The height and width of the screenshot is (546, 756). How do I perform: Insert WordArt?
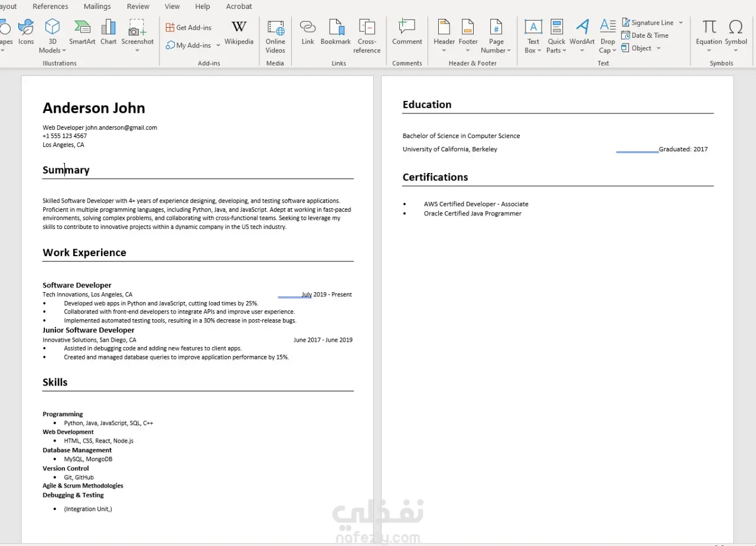pyautogui.click(x=582, y=35)
